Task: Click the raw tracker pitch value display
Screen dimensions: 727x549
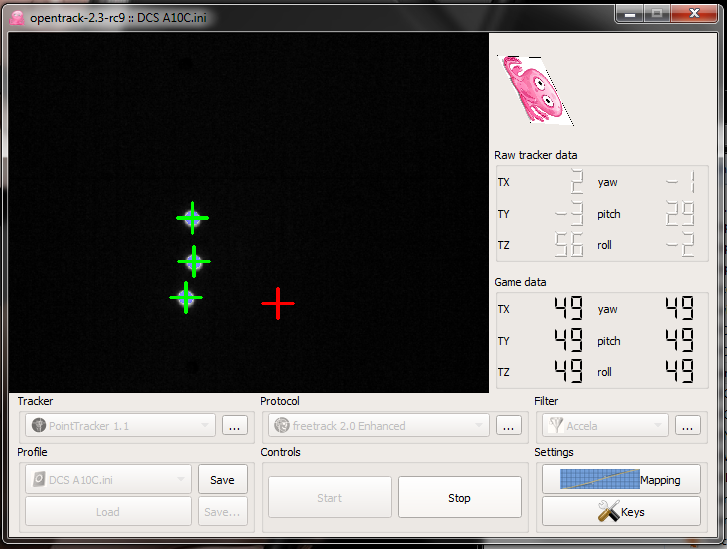Action: [680, 214]
